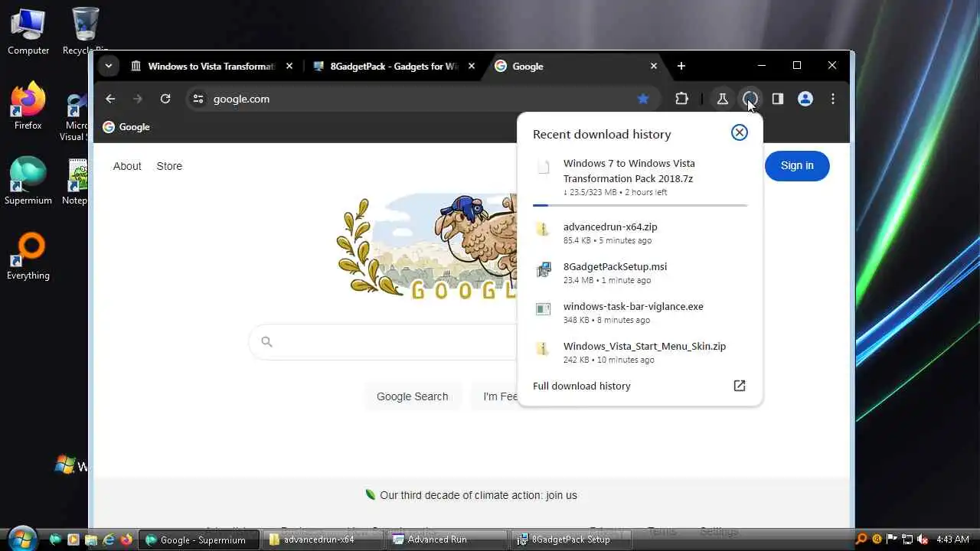Open the Google bookmark in bookmarks bar
The height and width of the screenshot is (551, 980).
click(126, 127)
